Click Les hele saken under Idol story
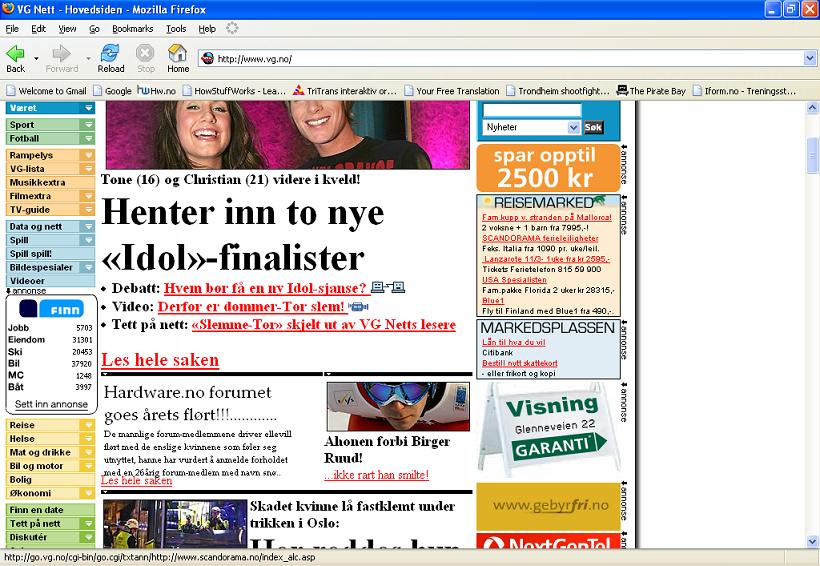This screenshot has width=820, height=566. click(x=160, y=360)
